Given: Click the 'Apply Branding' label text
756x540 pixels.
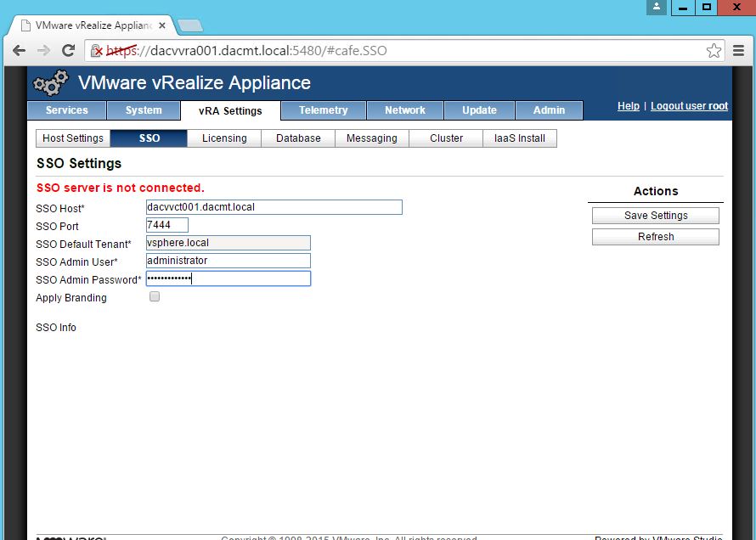Looking at the screenshot, I should click(x=71, y=298).
